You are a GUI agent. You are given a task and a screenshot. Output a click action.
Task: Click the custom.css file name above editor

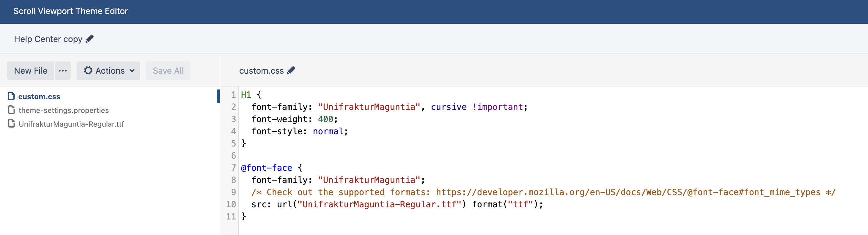pos(261,71)
